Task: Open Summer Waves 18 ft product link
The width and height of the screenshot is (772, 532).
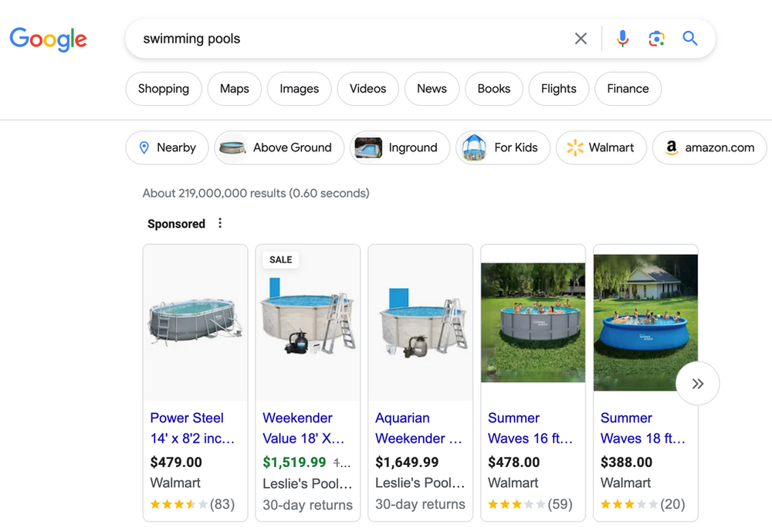Action: [643, 428]
